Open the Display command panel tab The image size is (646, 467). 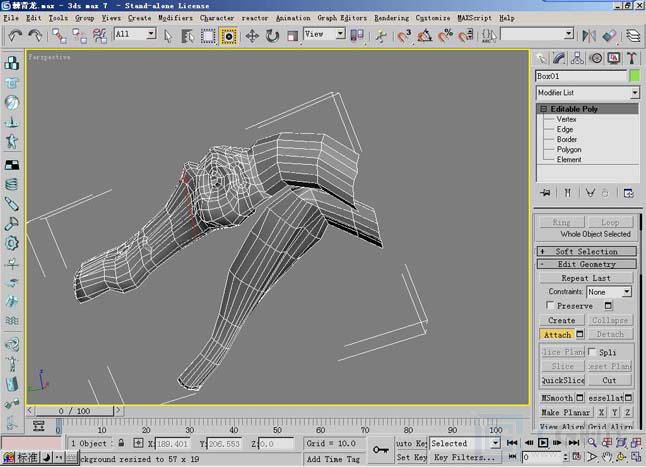pyautogui.click(x=614, y=58)
